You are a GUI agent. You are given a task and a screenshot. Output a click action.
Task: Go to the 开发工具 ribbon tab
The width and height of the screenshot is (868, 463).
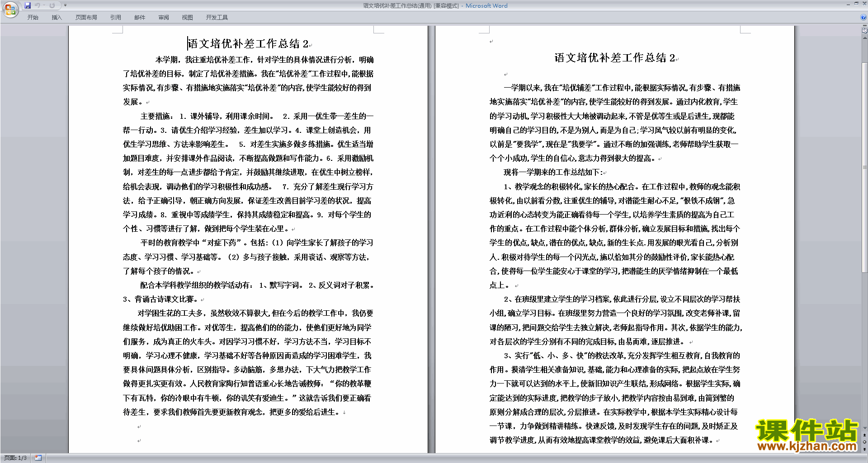[x=217, y=18]
